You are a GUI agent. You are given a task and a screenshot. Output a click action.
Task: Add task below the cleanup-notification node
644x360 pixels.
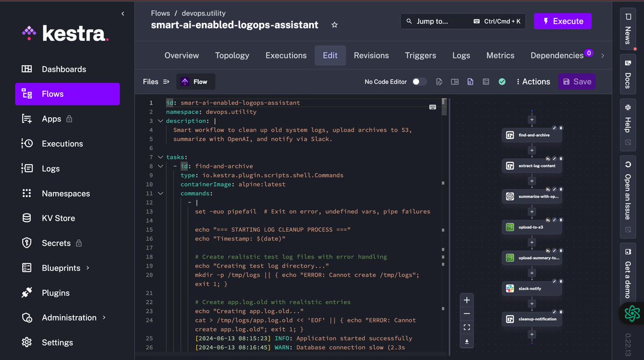(x=532, y=334)
